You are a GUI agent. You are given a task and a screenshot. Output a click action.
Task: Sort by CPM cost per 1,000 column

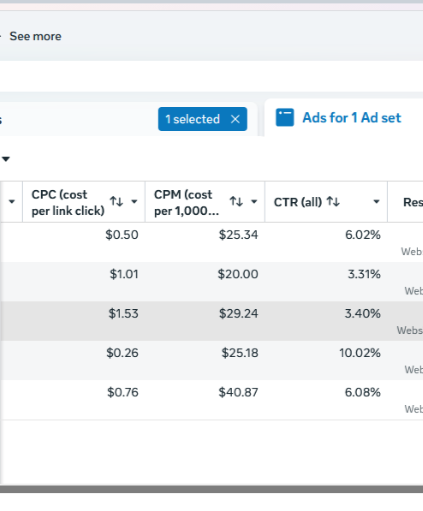[236, 201]
